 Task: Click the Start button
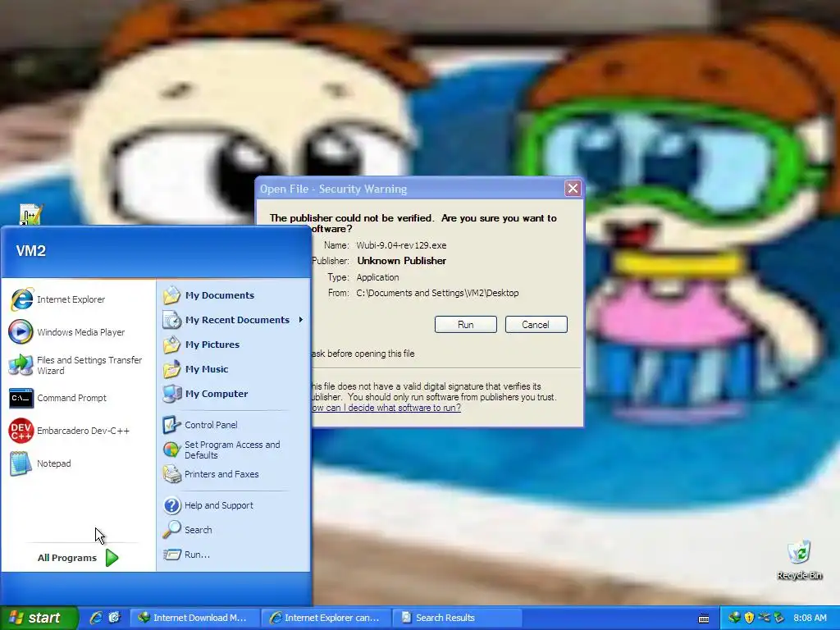(39, 618)
